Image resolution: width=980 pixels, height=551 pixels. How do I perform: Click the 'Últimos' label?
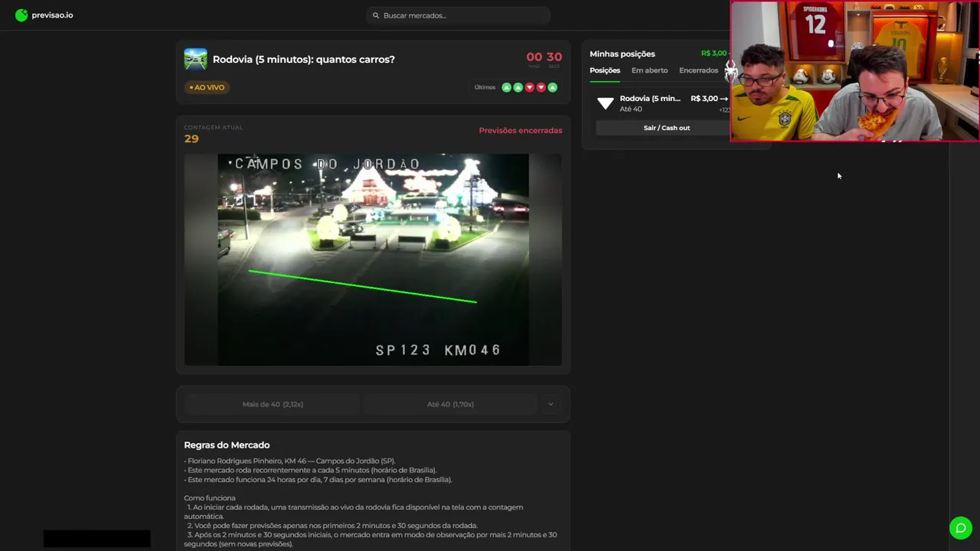485,87
